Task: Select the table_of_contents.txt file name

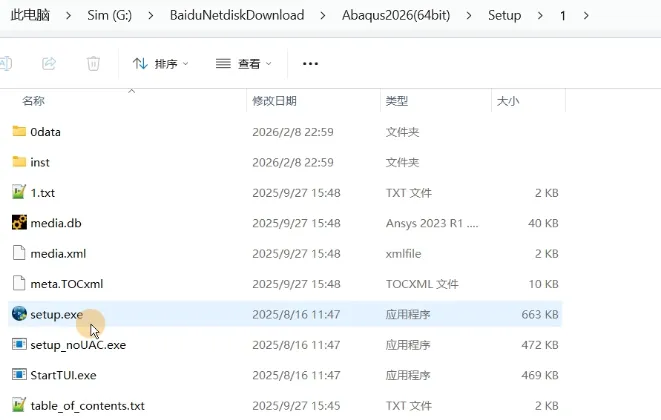Action: [87, 406]
